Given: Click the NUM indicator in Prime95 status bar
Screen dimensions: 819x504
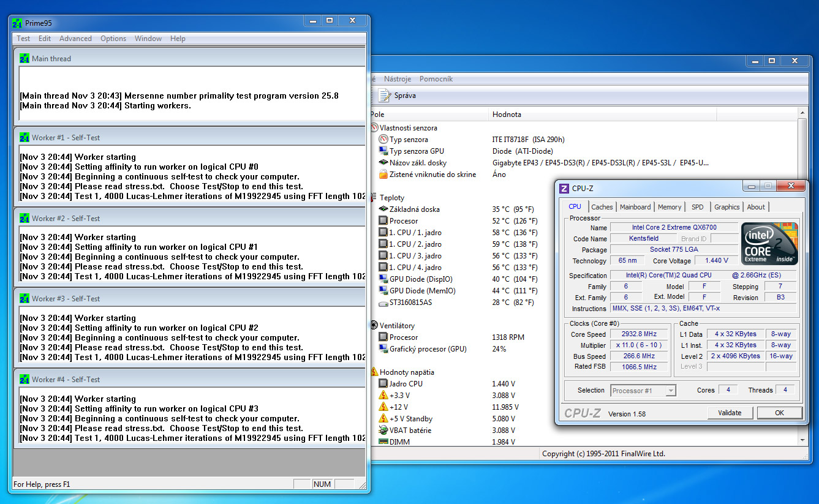Looking at the screenshot, I should tap(322, 484).
